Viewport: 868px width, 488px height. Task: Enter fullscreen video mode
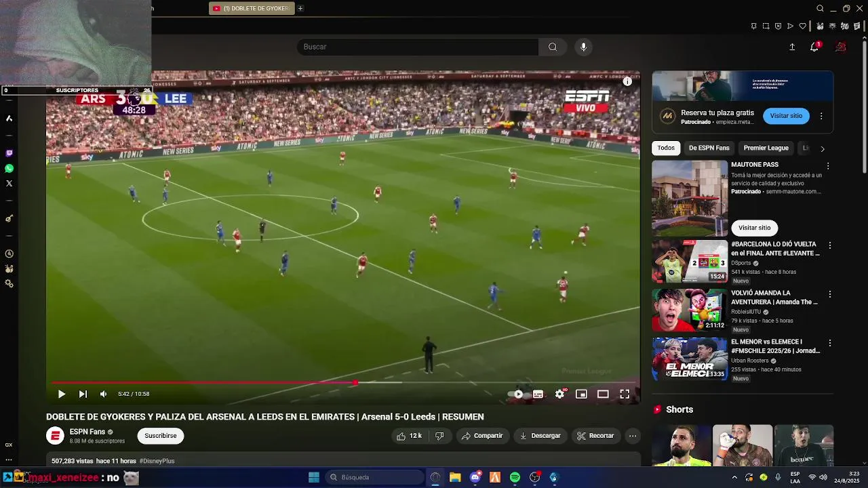coord(625,394)
